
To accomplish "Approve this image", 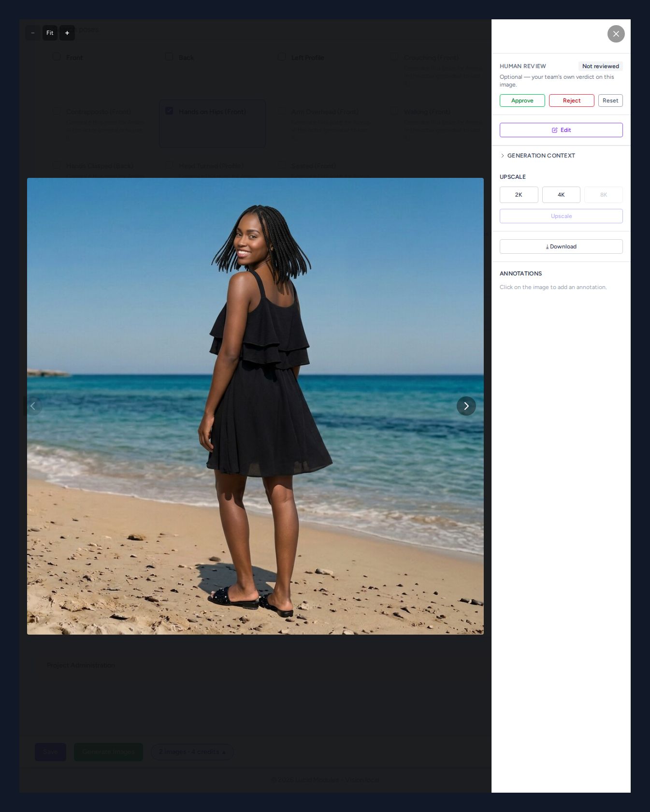I will pos(522,101).
